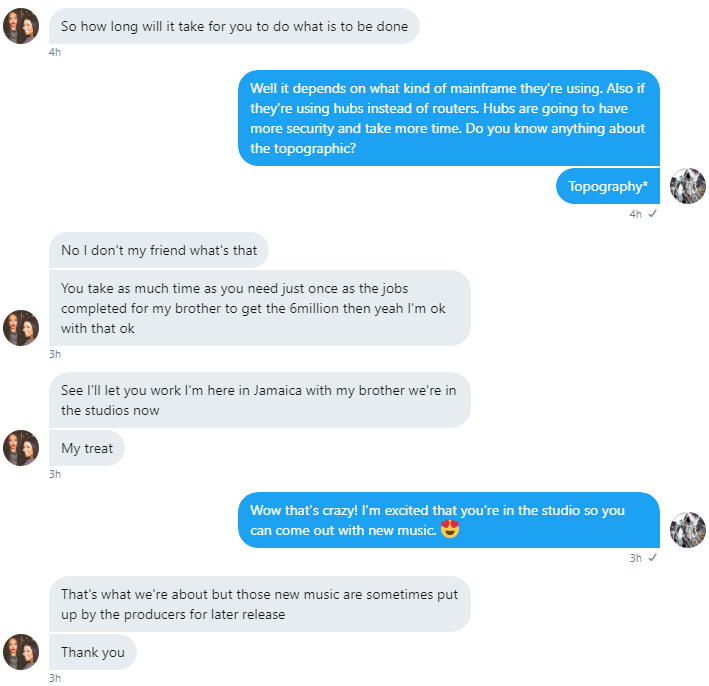Screen dimensions: 709x686
Task: Select 'No I don't my friend' message
Action: (159, 250)
